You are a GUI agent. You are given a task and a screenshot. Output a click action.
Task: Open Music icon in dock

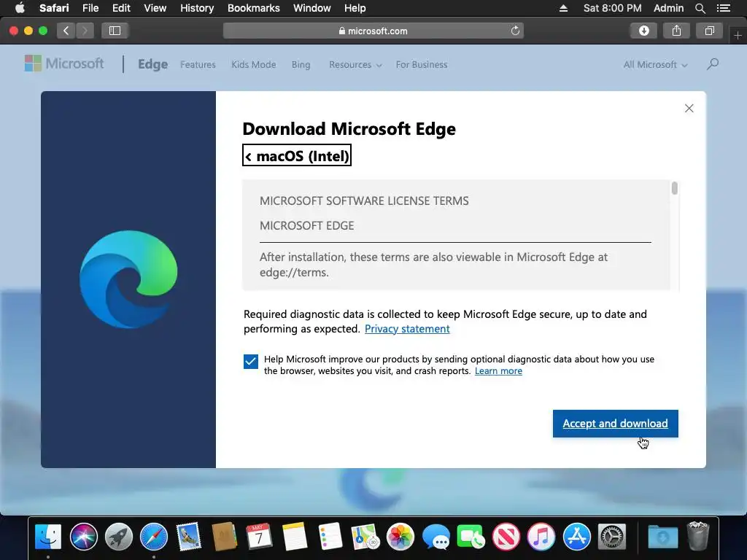(541, 536)
